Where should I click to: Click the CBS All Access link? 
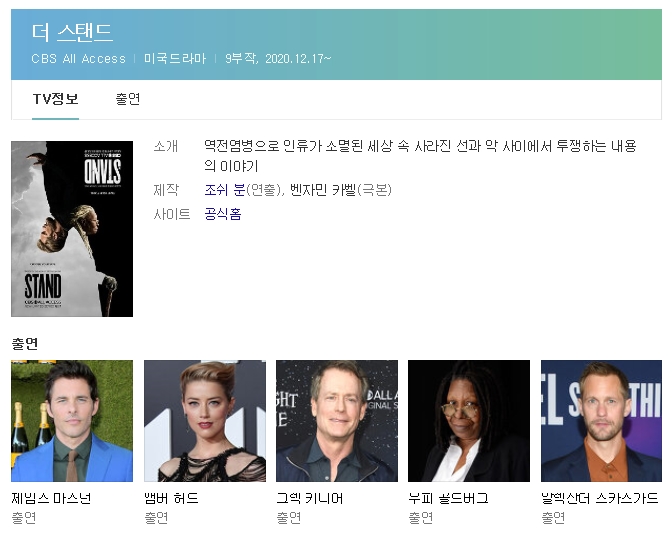point(78,59)
